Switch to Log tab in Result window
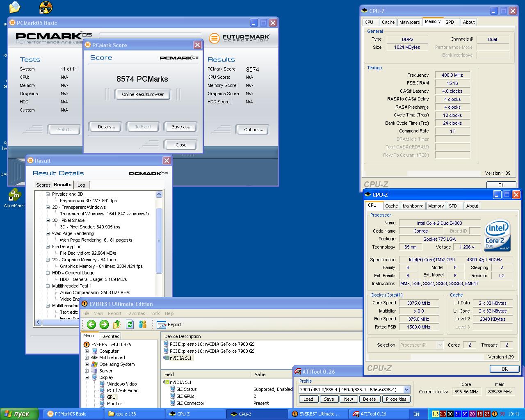This screenshot has height=420, width=525. [x=82, y=185]
